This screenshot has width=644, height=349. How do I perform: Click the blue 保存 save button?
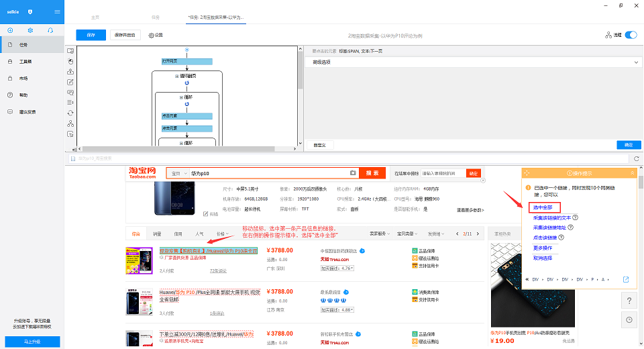coord(91,35)
